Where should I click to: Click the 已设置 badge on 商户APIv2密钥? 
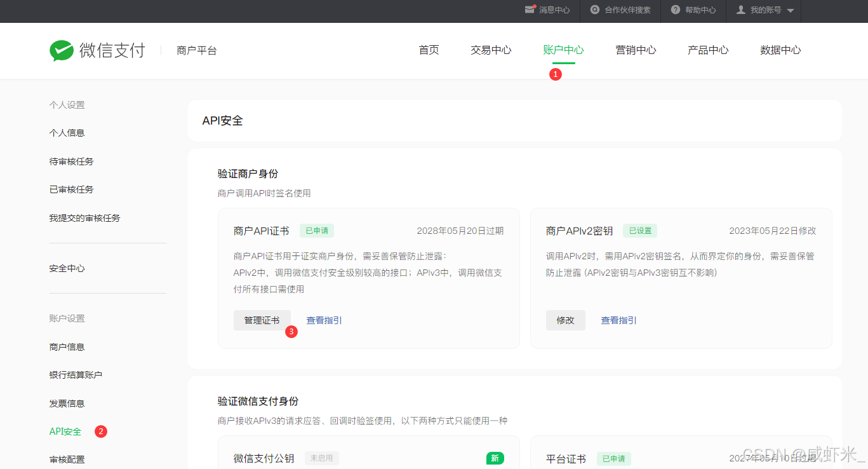[x=640, y=231]
